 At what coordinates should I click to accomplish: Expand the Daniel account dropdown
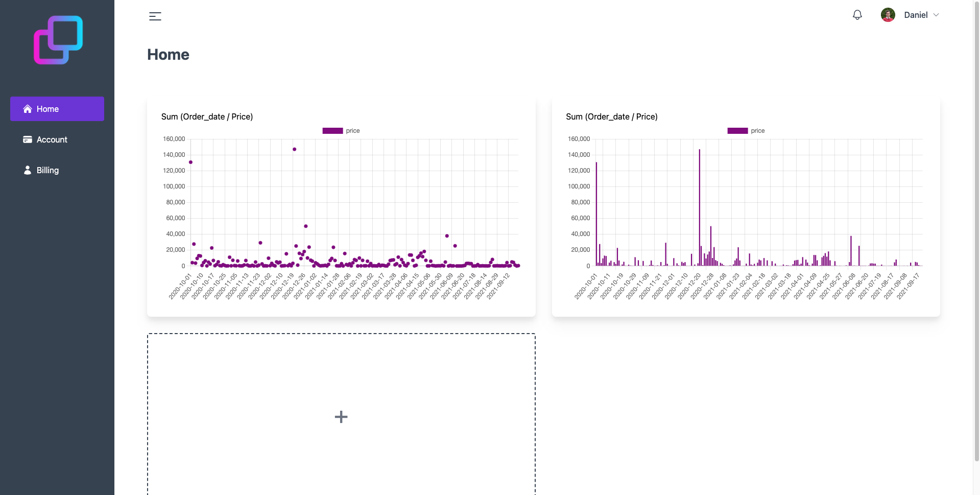point(936,15)
